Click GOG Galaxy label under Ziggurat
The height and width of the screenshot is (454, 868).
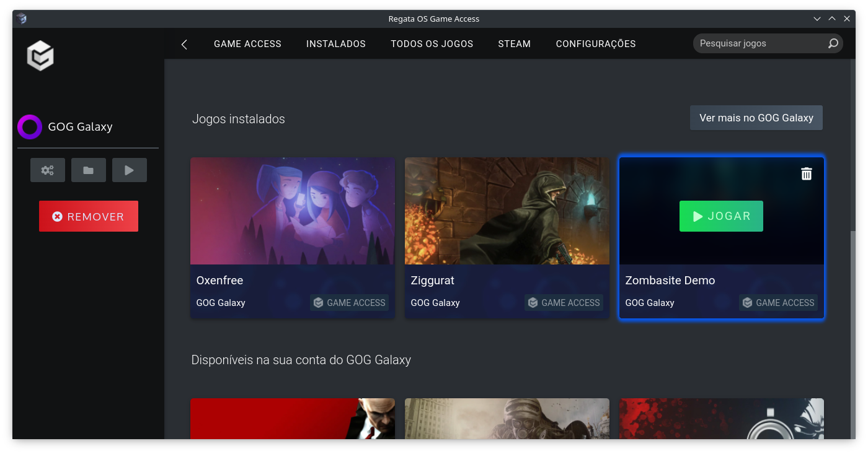[435, 303]
